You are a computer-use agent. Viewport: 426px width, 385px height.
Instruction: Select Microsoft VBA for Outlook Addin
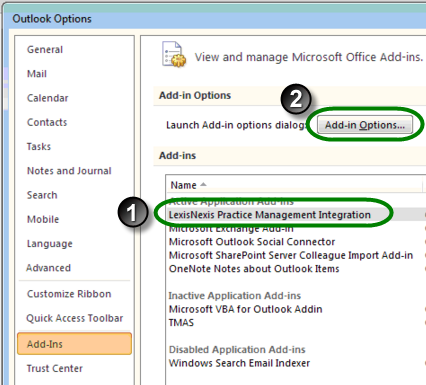tap(245, 309)
